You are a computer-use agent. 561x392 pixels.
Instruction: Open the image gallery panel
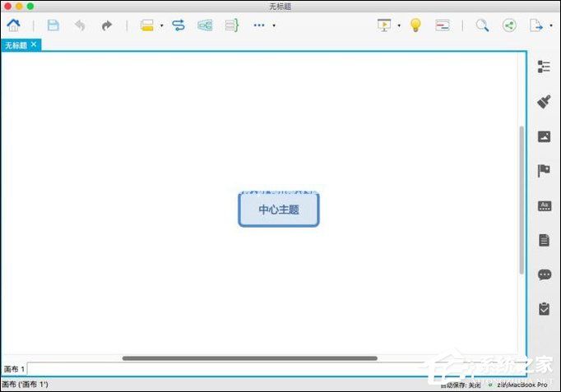(545, 136)
